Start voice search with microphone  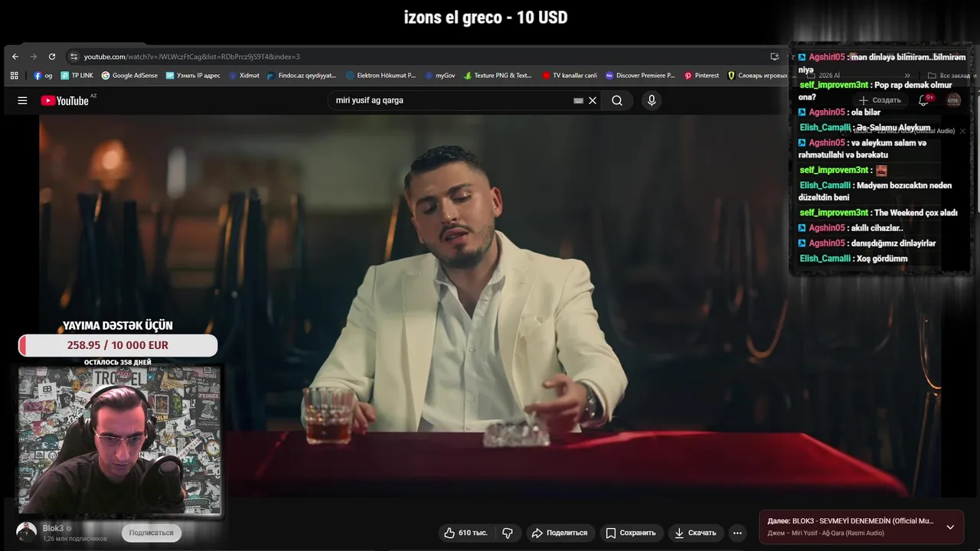click(652, 100)
